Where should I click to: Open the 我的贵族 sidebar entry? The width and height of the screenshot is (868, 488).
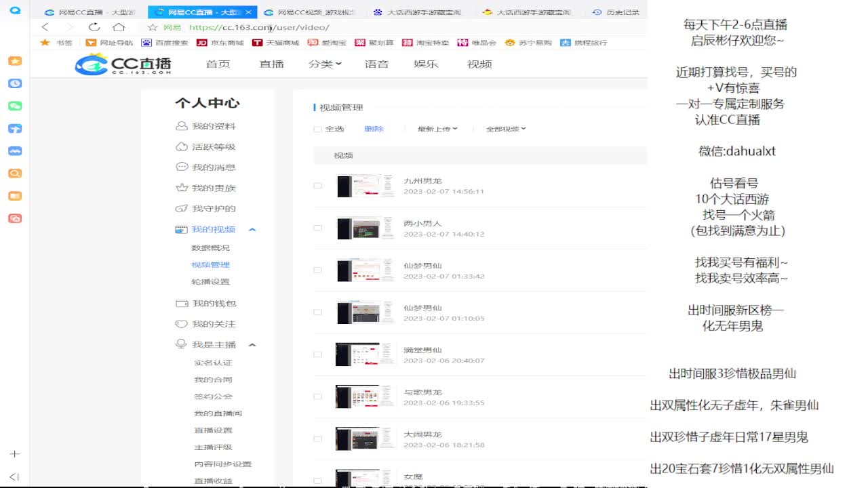pos(205,188)
